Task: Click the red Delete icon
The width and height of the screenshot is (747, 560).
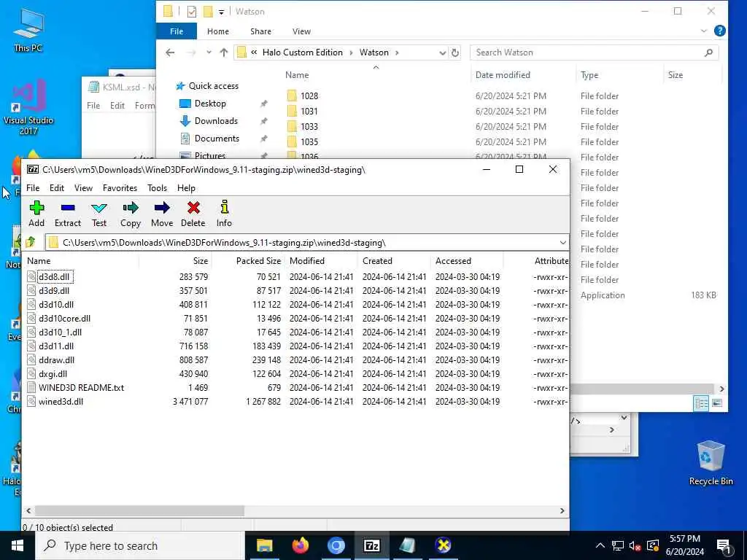Action: (x=193, y=214)
